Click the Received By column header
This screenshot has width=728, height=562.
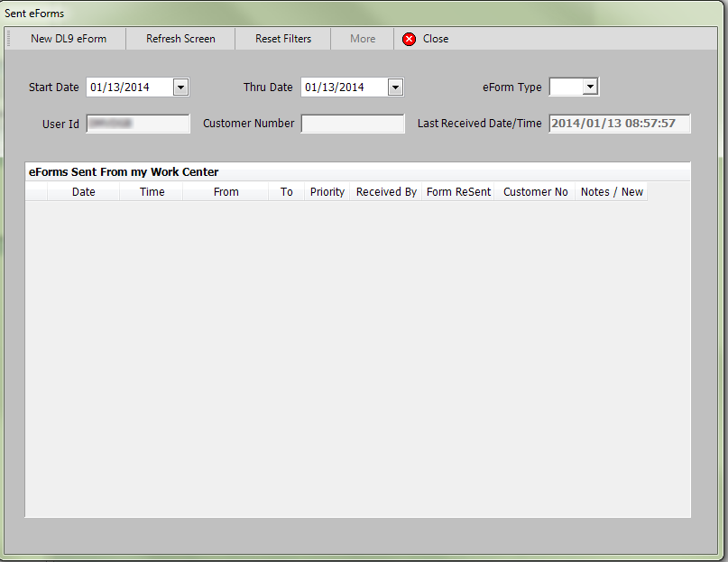click(386, 191)
